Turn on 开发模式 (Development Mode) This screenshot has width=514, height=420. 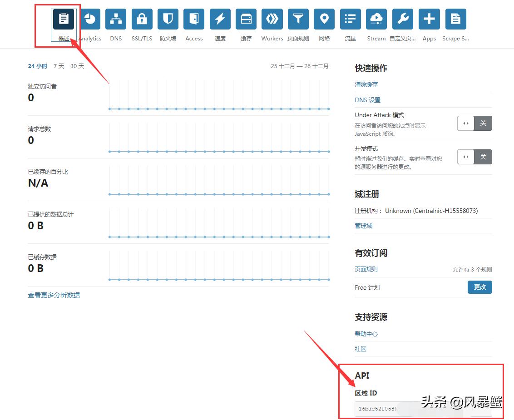point(474,157)
